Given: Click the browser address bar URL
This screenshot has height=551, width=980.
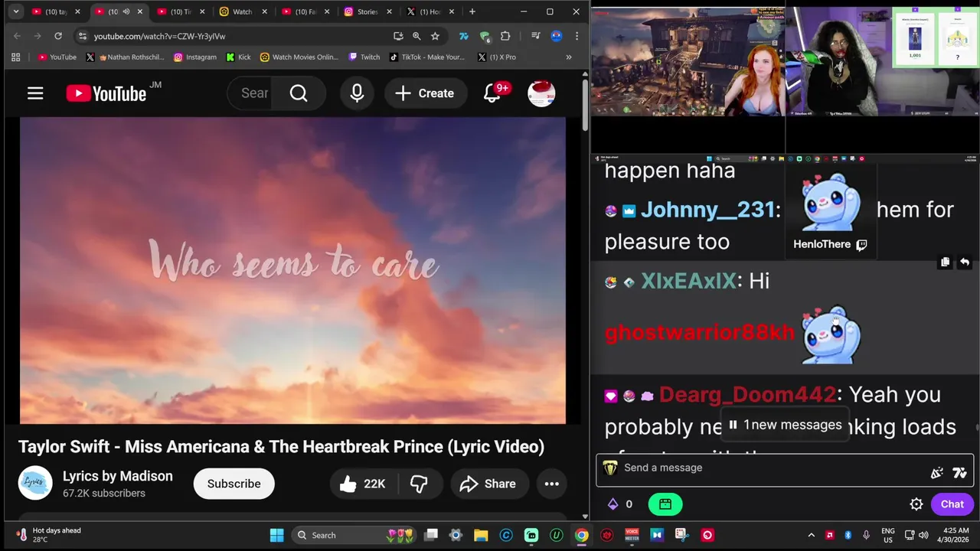Looking at the screenshot, I should click(x=159, y=36).
